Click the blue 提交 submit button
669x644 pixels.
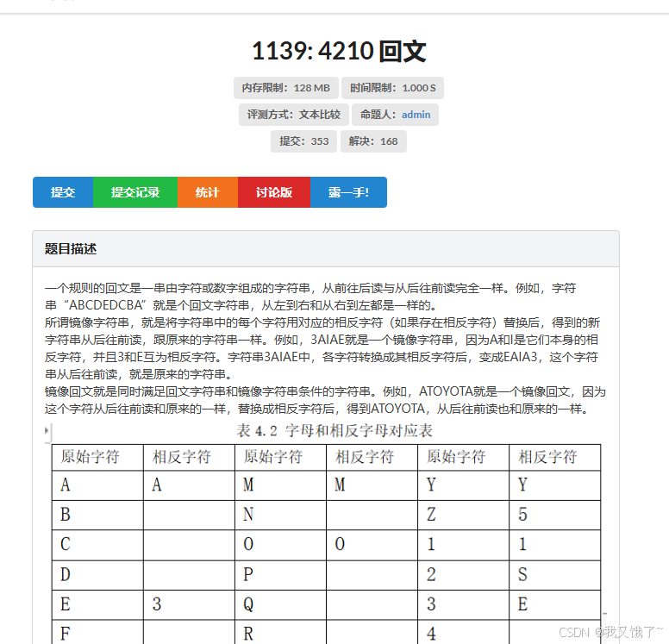coord(63,192)
